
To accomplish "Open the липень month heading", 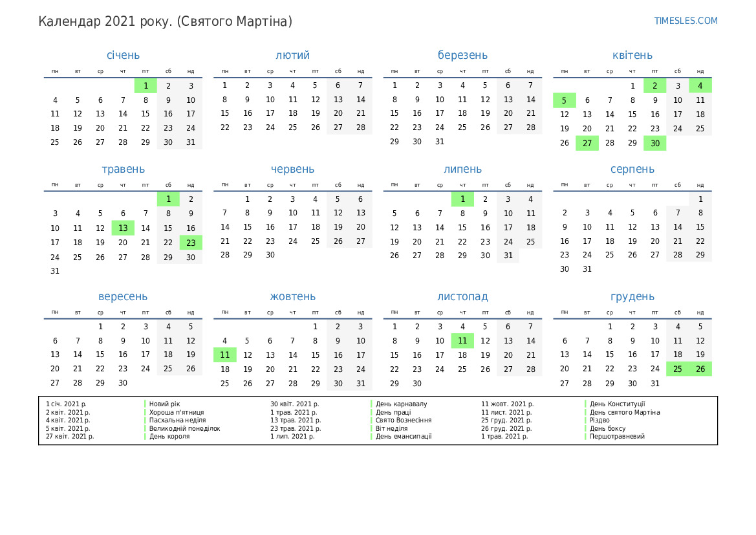I will pyautogui.click(x=462, y=169).
